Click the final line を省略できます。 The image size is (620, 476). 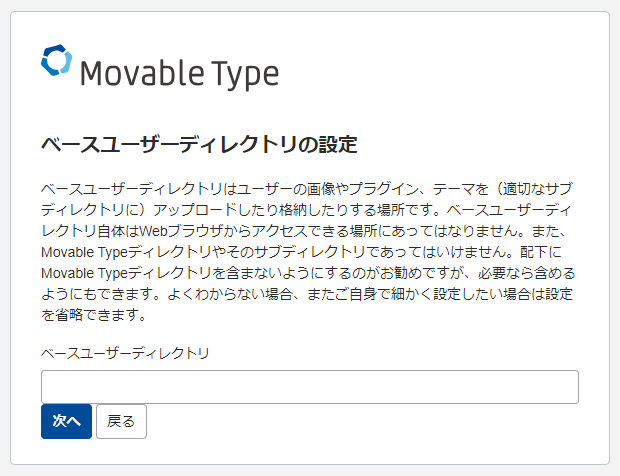(94, 315)
